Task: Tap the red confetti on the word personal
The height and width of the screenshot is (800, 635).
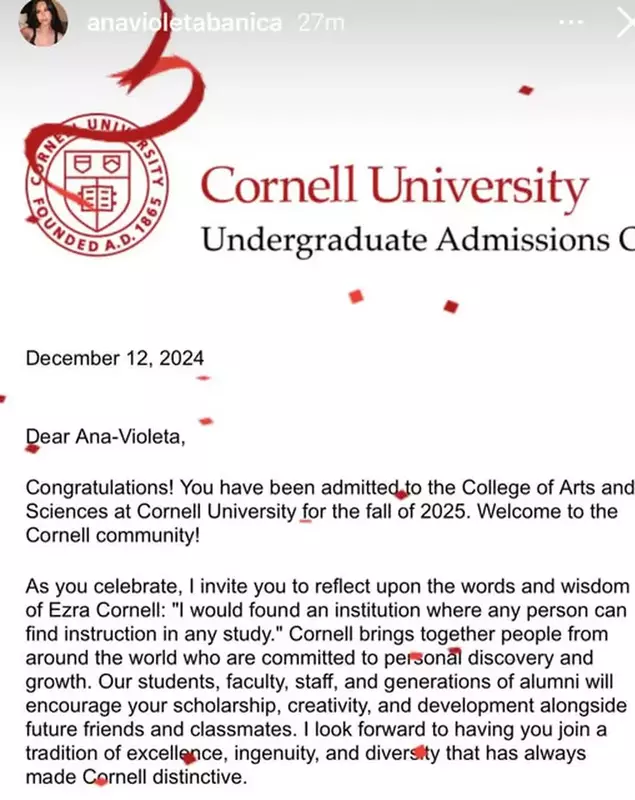Action: (x=452, y=656)
